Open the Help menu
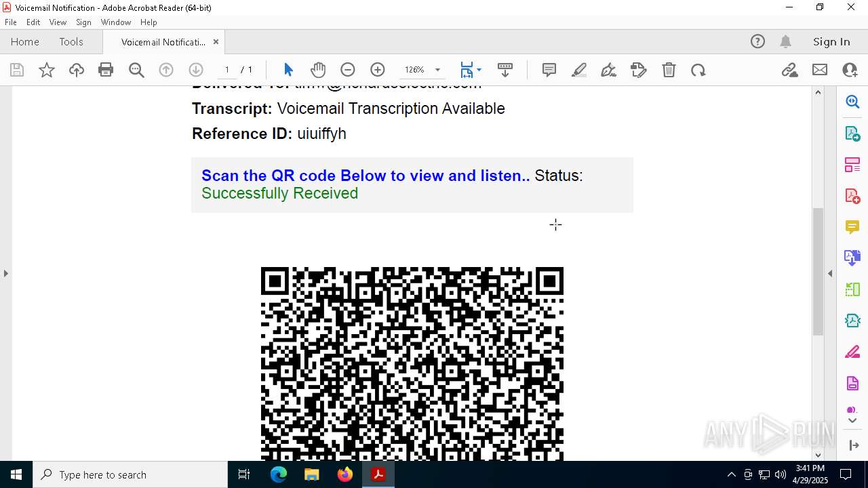This screenshot has width=868, height=488. [x=149, y=22]
